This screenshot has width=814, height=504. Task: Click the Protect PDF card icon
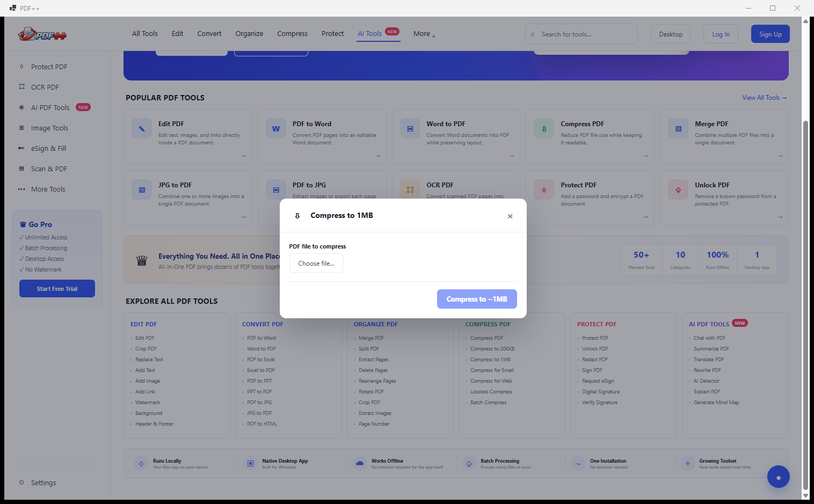pyautogui.click(x=544, y=190)
